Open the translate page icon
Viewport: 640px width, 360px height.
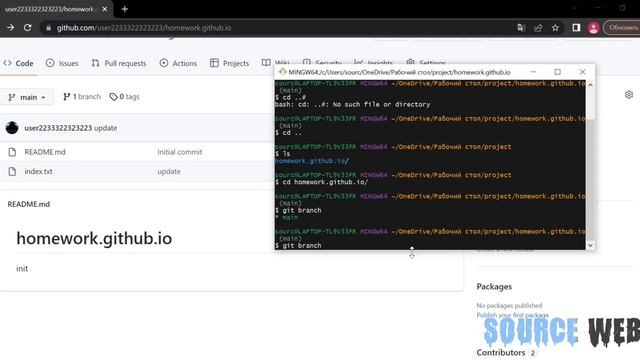521,28
